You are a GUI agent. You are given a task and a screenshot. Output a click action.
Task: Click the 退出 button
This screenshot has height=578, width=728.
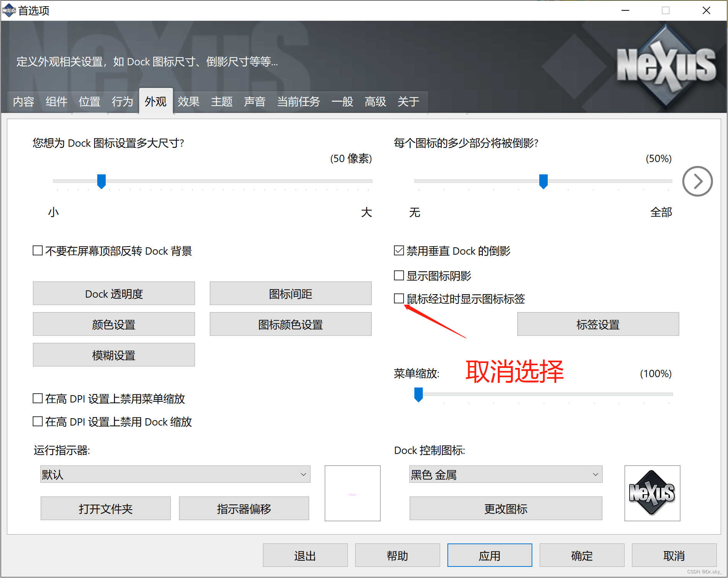[305, 555]
